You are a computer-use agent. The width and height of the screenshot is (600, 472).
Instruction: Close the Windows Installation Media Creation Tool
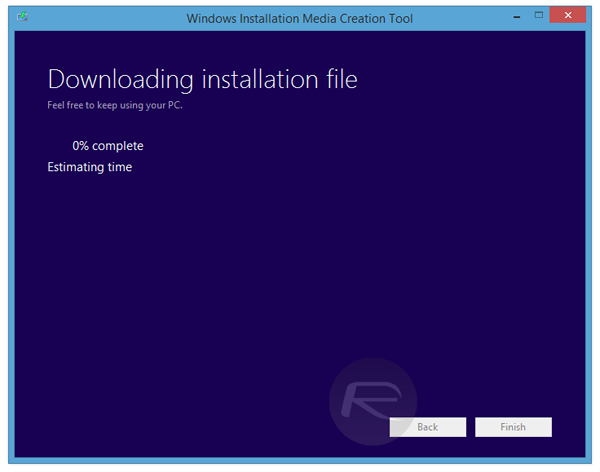(x=567, y=15)
